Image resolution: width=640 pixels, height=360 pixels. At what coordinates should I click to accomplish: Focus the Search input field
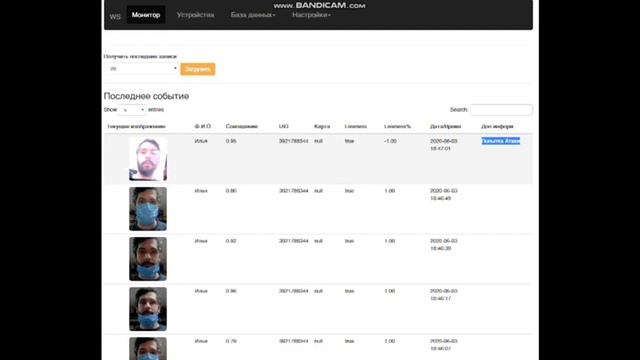tap(502, 110)
